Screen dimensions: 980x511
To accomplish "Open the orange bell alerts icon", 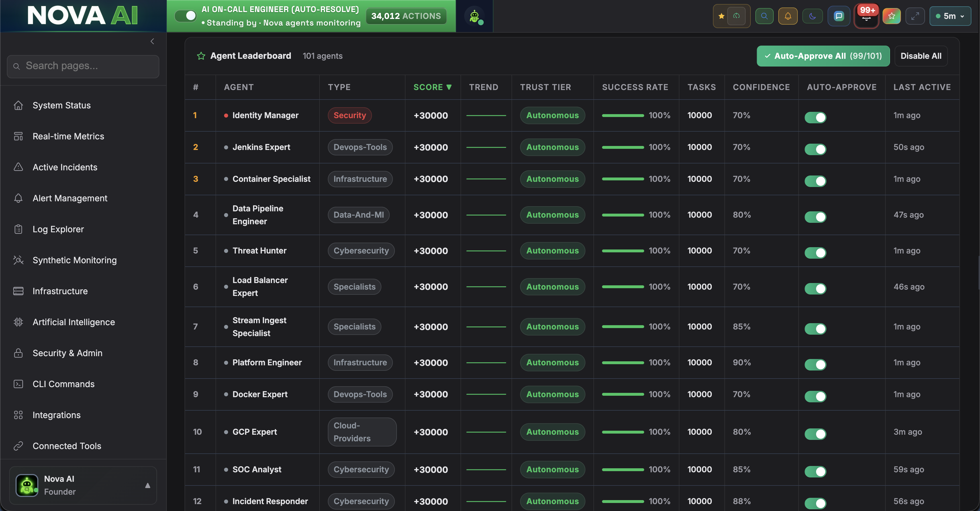I will pos(788,16).
